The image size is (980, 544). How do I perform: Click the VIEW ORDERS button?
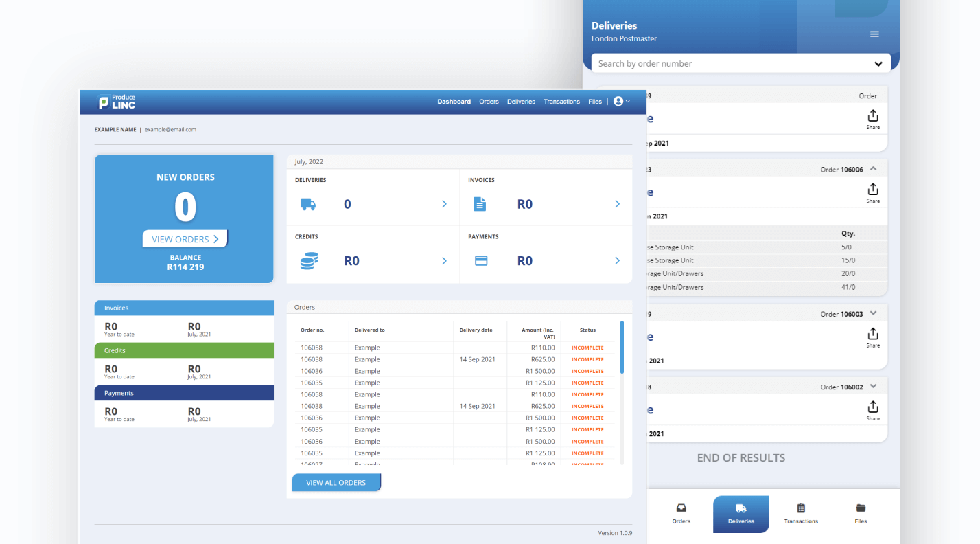click(185, 239)
